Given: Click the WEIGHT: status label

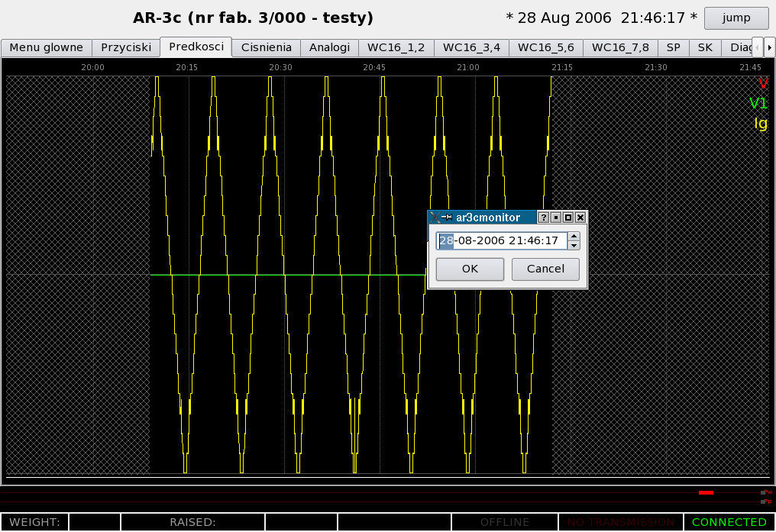Looking at the screenshot, I should click(x=34, y=522).
